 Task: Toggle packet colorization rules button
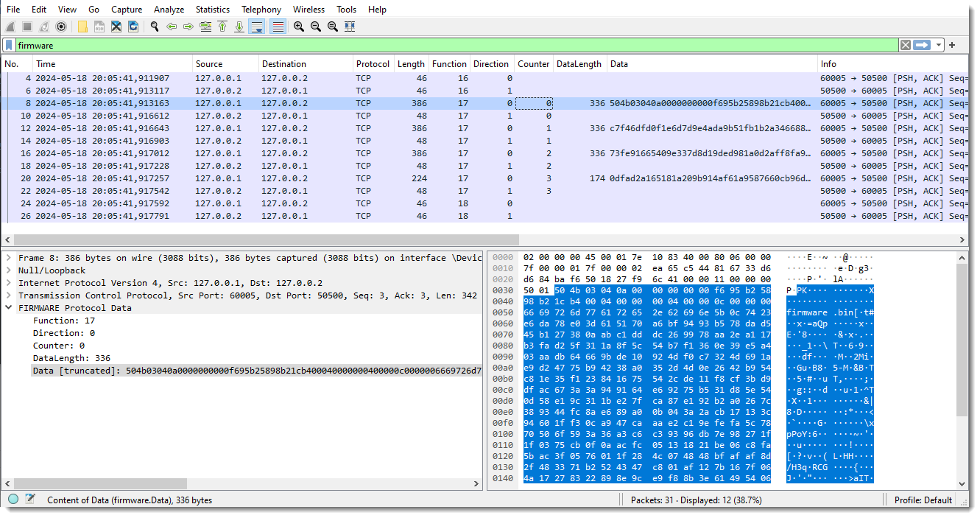278,27
